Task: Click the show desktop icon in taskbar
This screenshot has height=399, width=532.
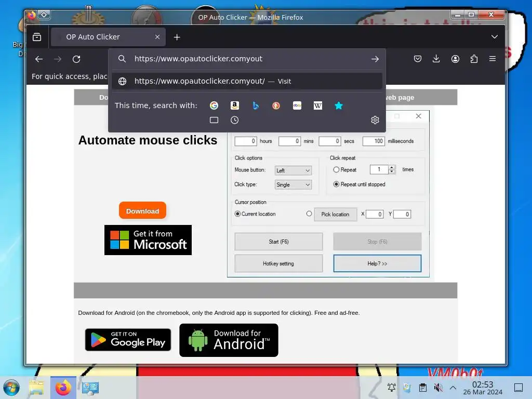Action: (518, 387)
